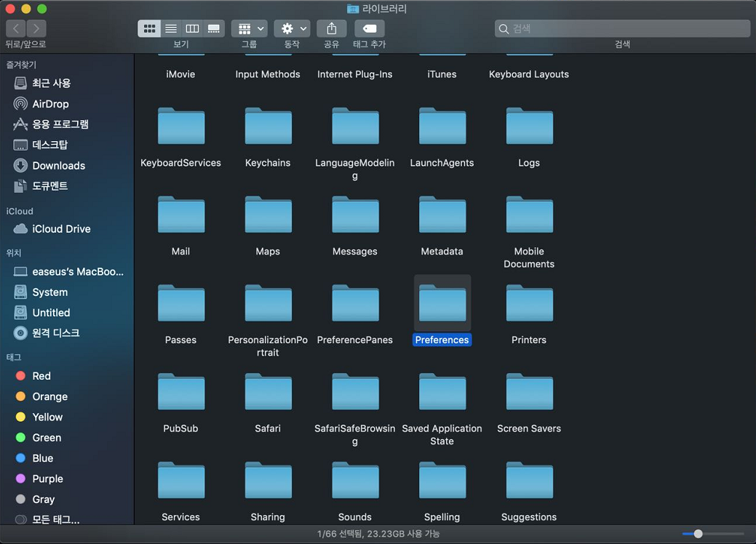This screenshot has height=544, width=756.
Task: Click in the search field
Action: [x=622, y=28]
